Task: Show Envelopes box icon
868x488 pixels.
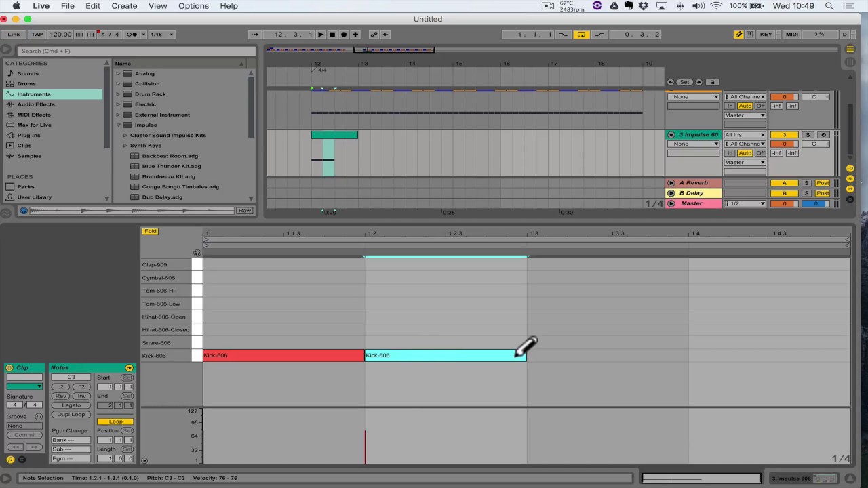Action: tap(22, 459)
